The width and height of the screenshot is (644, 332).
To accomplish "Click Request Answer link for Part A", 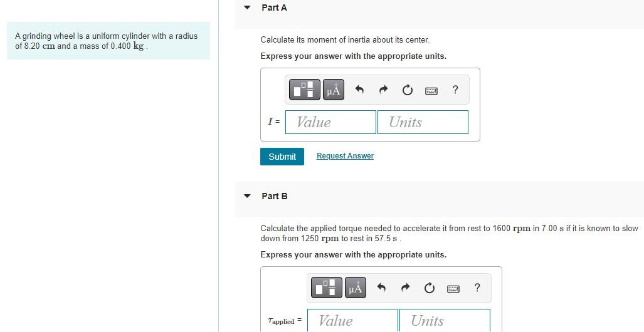I will (345, 156).
